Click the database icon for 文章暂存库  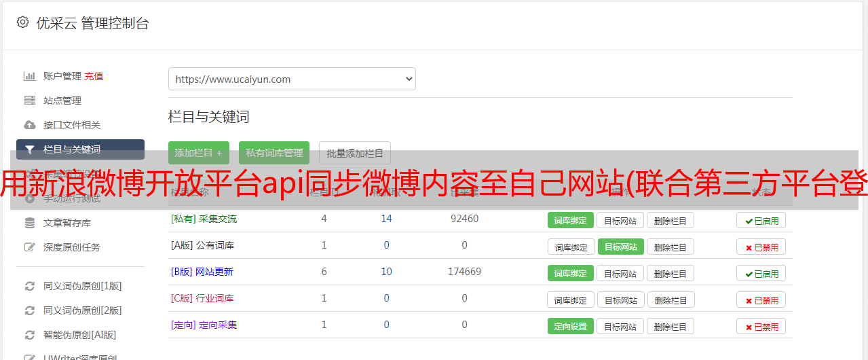[x=30, y=223]
